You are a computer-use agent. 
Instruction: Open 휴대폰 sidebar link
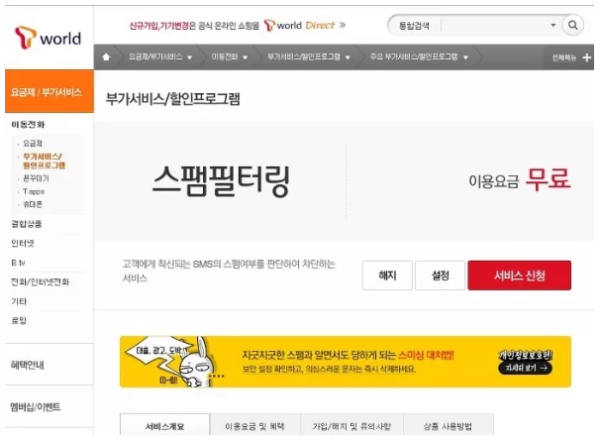pos(33,204)
